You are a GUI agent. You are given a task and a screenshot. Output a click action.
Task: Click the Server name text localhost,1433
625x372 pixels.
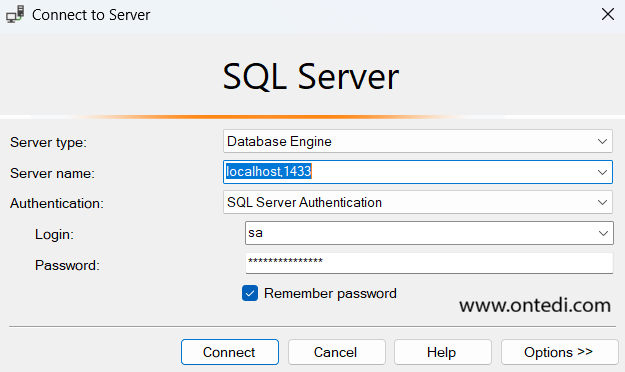coord(268,171)
